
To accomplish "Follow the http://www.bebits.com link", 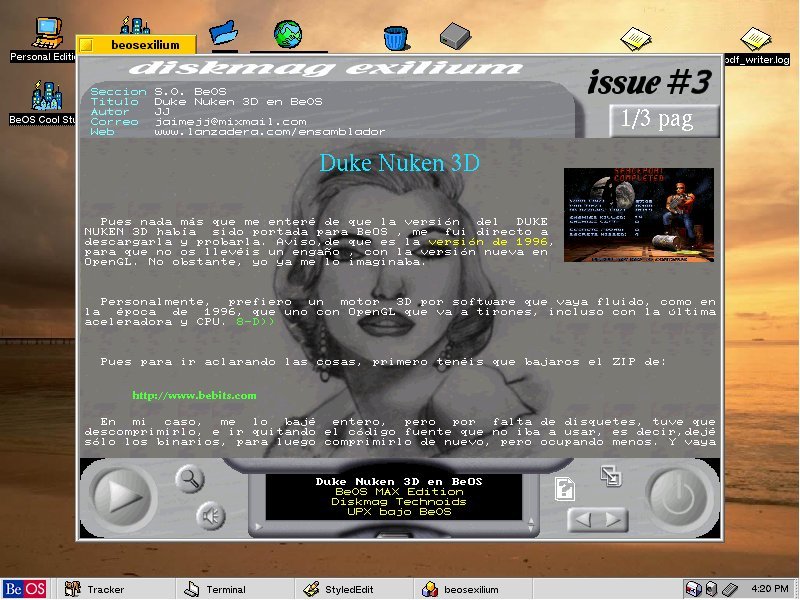I will (x=194, y=395).
